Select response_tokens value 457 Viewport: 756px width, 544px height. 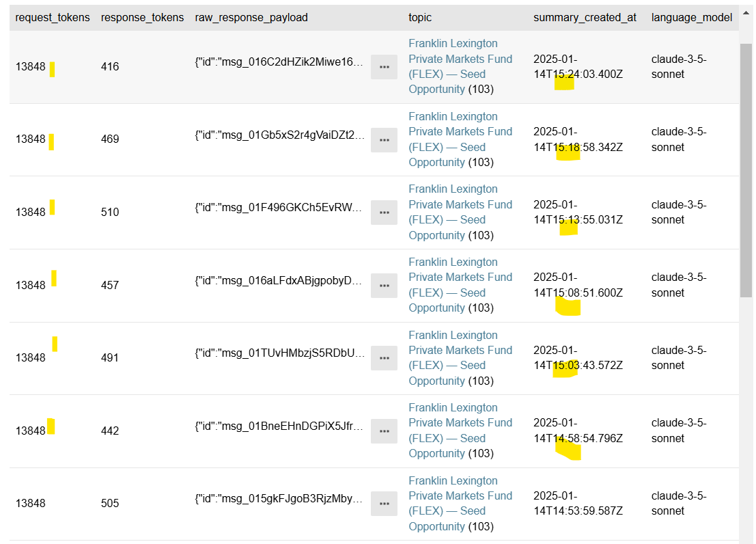(x=110, y=285)
